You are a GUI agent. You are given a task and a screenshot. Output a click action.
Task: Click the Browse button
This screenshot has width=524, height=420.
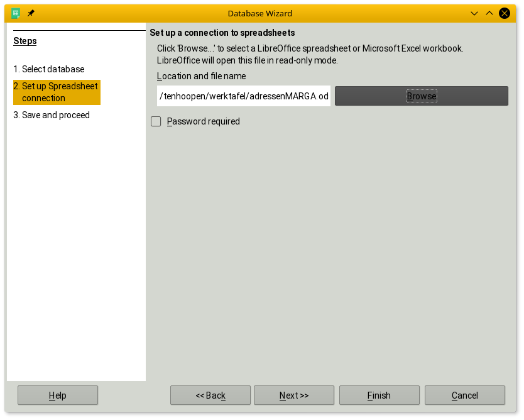pyautogui.click(x=421, y=96)
